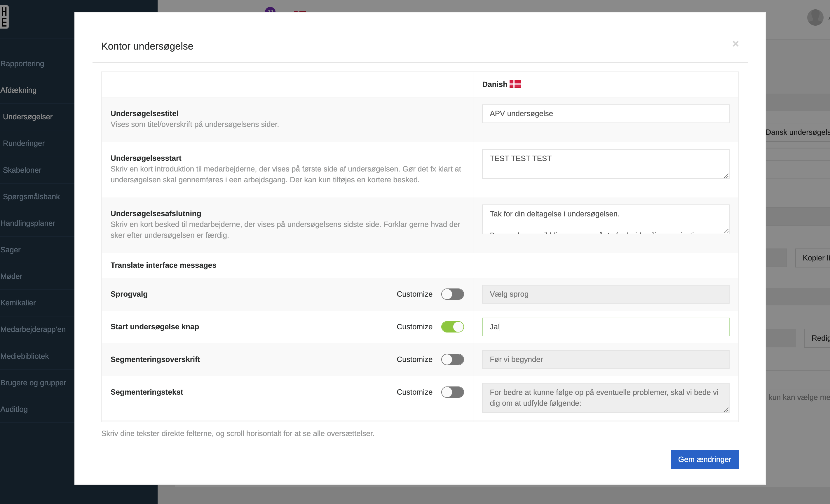The height and width of the screenshot is (504, 830).
Task: Click the Danish flag icon in header
Action: pos(515,84)
